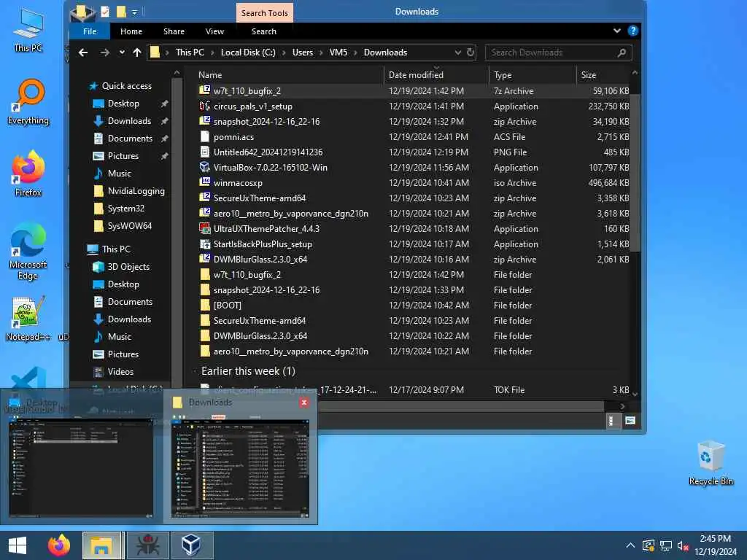The image size is (747, 560).
Task: Select NvidiaLogging in navigation pane
Action: 136,191
